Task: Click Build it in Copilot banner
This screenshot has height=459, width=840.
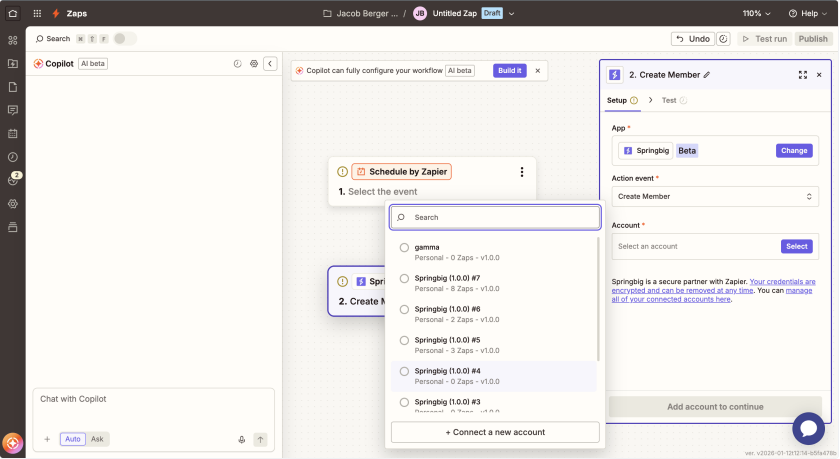Action: click(x=509, y=71)
